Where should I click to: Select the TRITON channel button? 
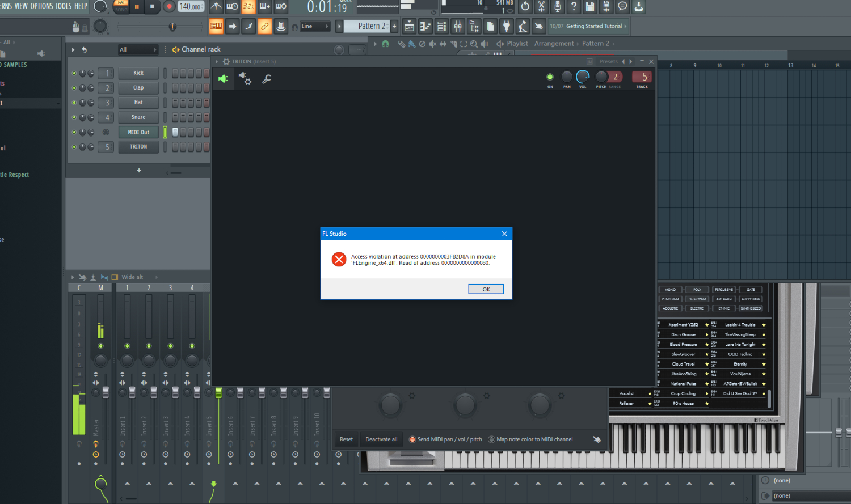138,147
